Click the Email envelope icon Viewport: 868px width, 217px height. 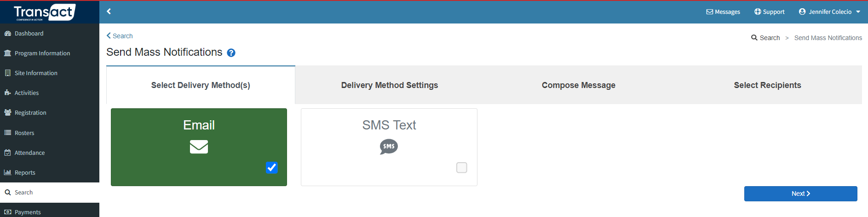tap(199, 147)
